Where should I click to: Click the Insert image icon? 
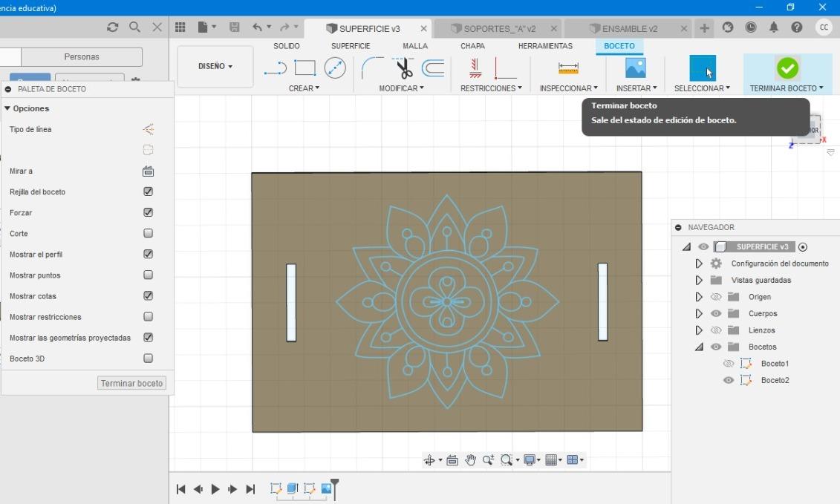tap(635, 68)
